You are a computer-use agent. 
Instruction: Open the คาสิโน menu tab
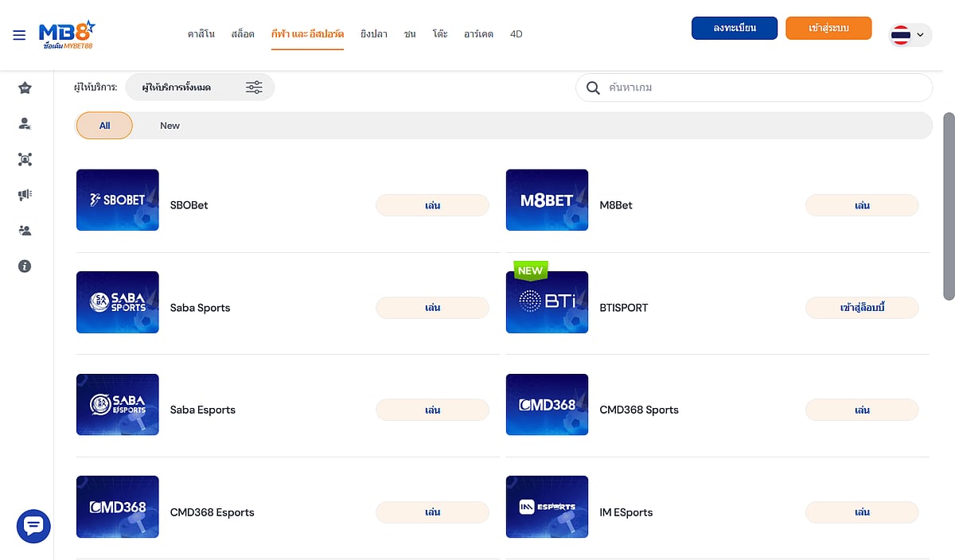click(x=201, y=34)
